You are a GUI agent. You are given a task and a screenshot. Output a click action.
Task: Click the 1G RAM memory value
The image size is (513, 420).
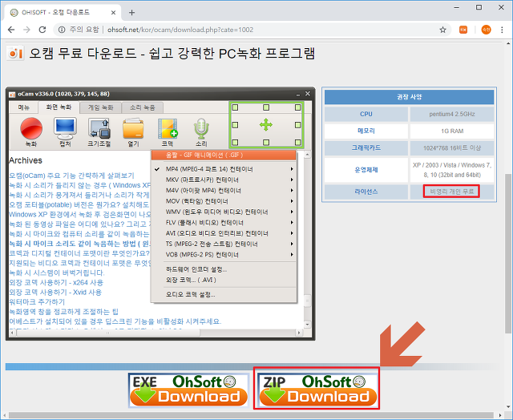[452, 131]
